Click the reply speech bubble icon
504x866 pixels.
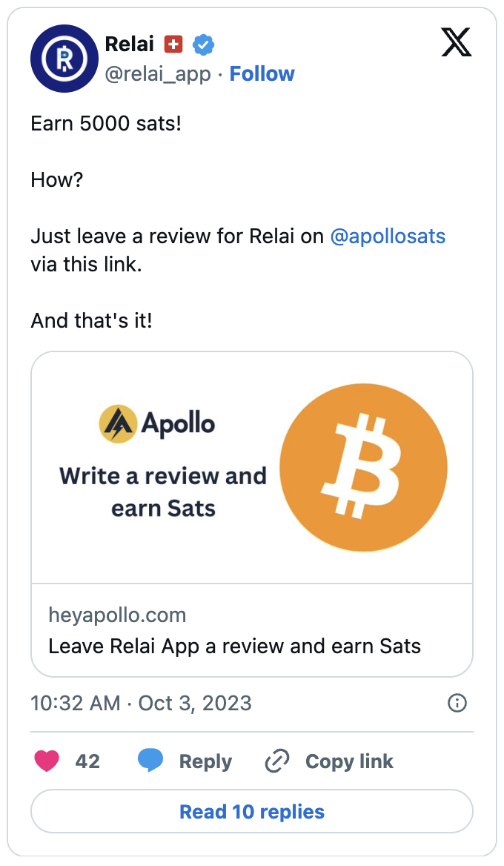click(150, 761)
